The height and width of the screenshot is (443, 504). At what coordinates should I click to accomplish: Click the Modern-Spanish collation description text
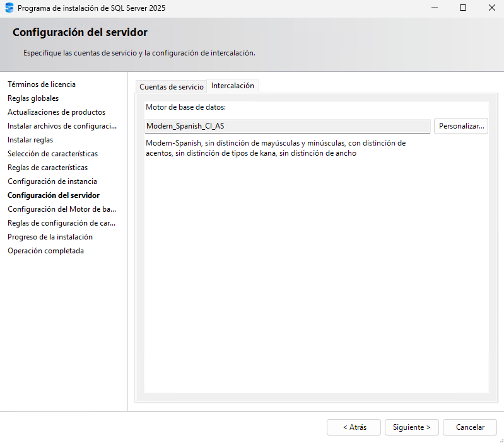[276, 148]
